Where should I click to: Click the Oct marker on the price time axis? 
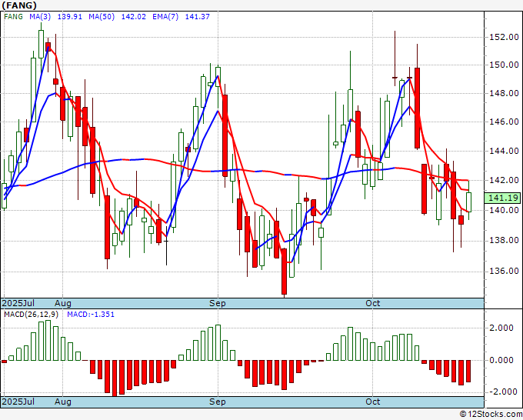[x=373, y=303]
